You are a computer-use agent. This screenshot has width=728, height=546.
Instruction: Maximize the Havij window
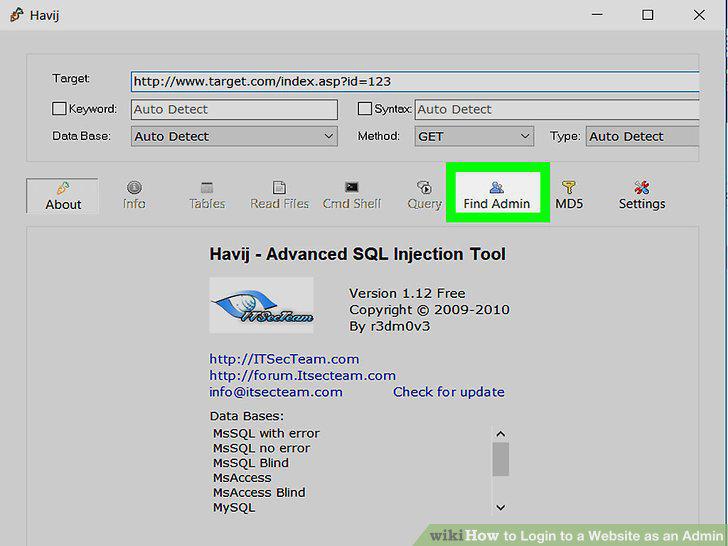[648, 15]
